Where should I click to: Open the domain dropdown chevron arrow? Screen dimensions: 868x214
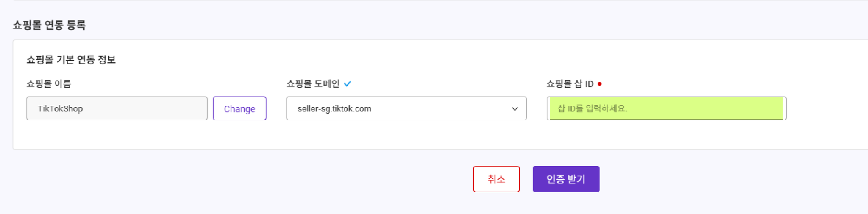click(515, 109)
